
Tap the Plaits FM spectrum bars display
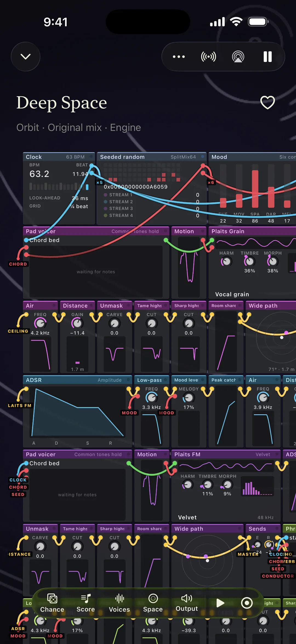(x=257, y=486)
